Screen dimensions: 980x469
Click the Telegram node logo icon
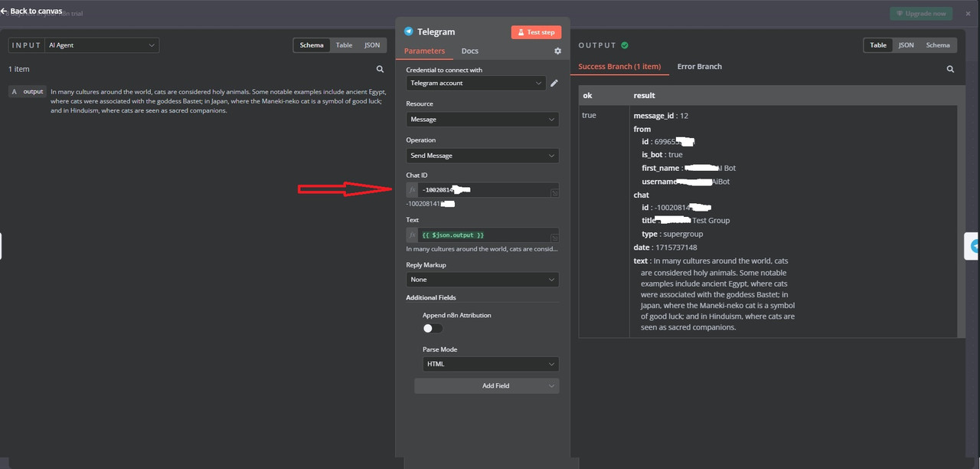pyautogui.click(x=409, y=31)
